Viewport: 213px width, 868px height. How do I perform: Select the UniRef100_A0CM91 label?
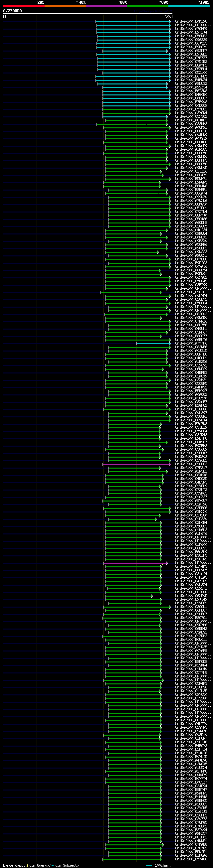(x=191, y=128)
